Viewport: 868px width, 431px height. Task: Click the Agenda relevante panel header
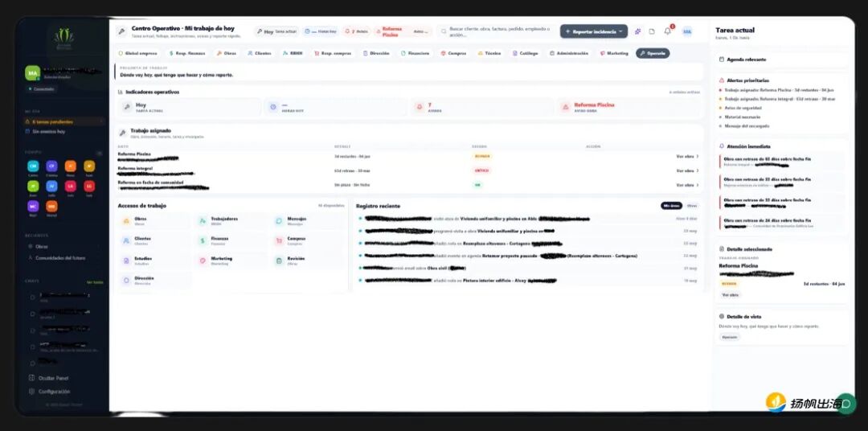(x=781, y=60)
